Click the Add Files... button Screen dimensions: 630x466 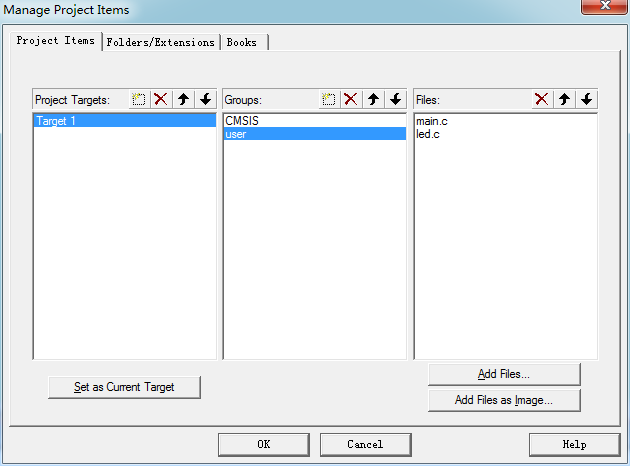[504, 374]
